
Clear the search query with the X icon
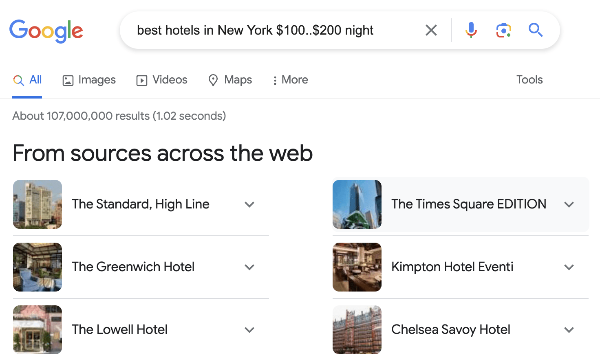tap(431, 30)
